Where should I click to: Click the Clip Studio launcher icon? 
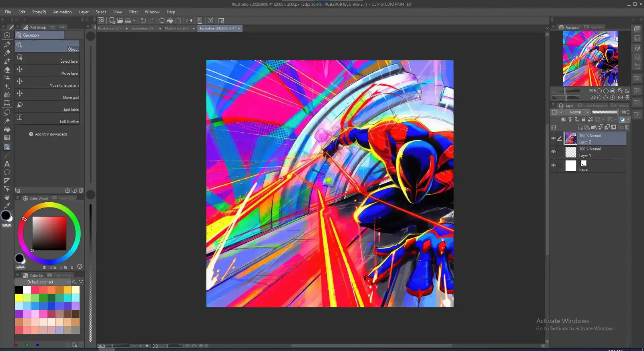point(101,20)
